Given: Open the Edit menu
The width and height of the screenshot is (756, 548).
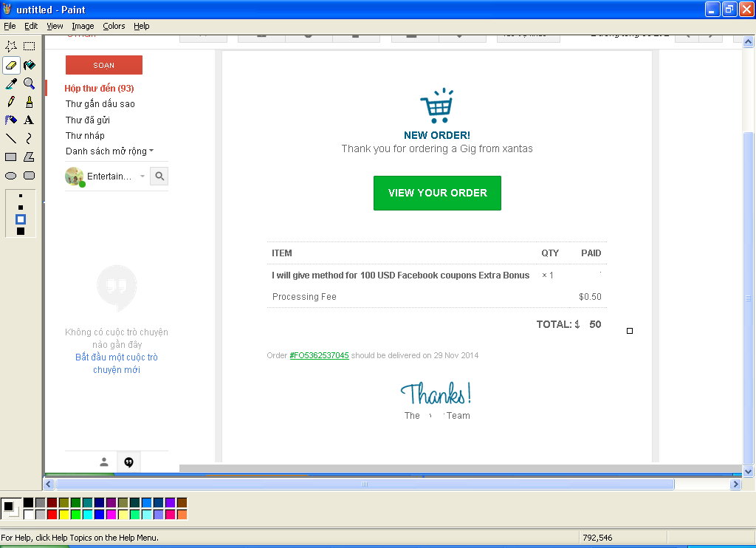Looking at the screenshot, I should click(x=31, y=26).
